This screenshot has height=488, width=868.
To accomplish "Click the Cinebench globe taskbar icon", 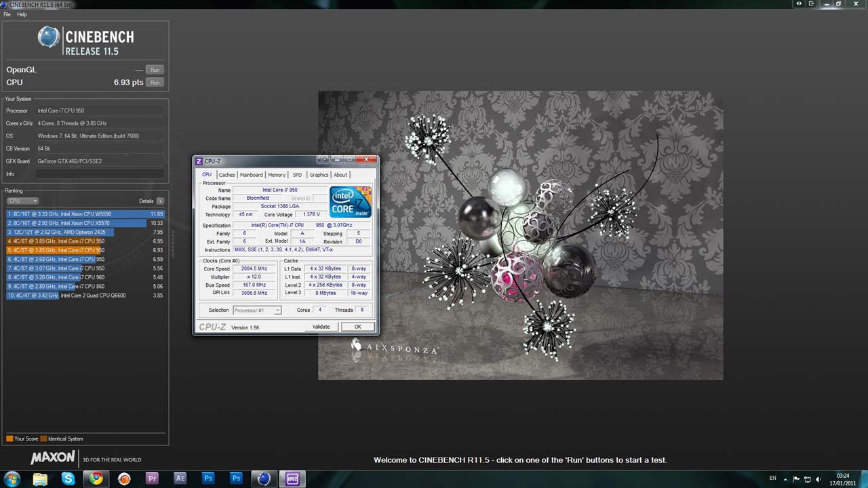I will click(x=264, y=479).
